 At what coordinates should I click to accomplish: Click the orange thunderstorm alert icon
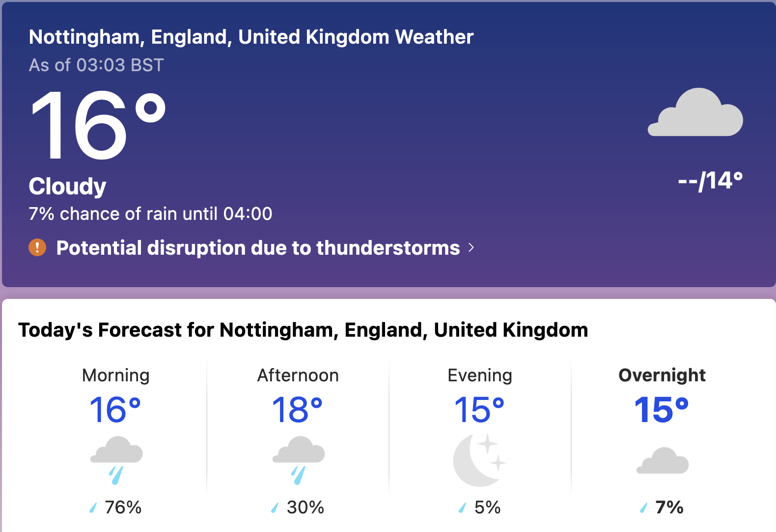coord(37,247)
